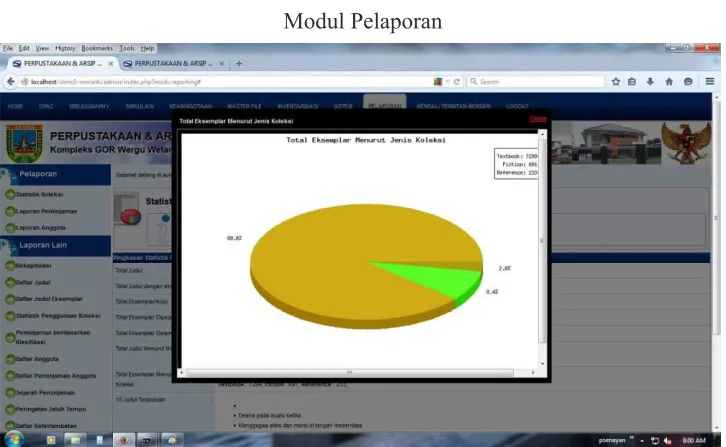Open the bookmarks list icon

click(x=632, y=82)
